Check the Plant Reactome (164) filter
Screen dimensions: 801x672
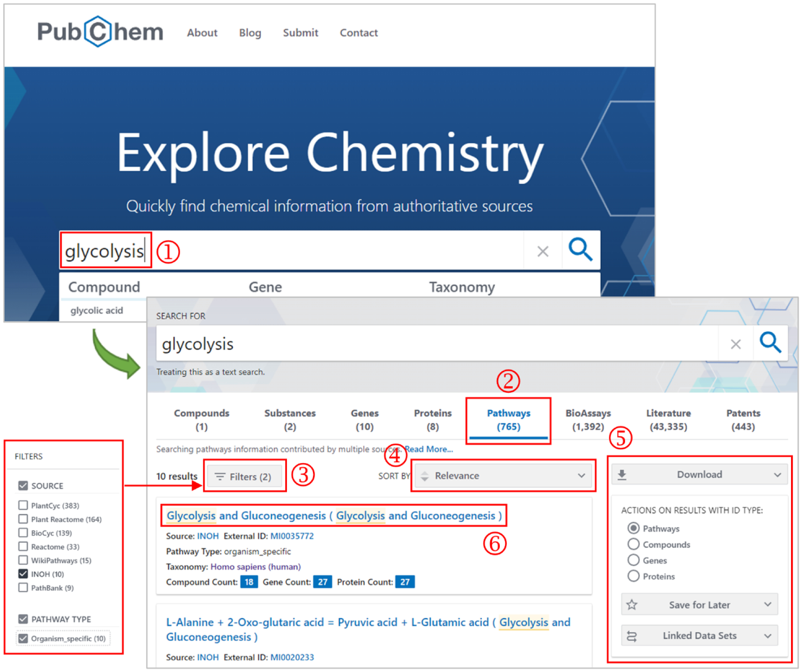tap(23, 519)
